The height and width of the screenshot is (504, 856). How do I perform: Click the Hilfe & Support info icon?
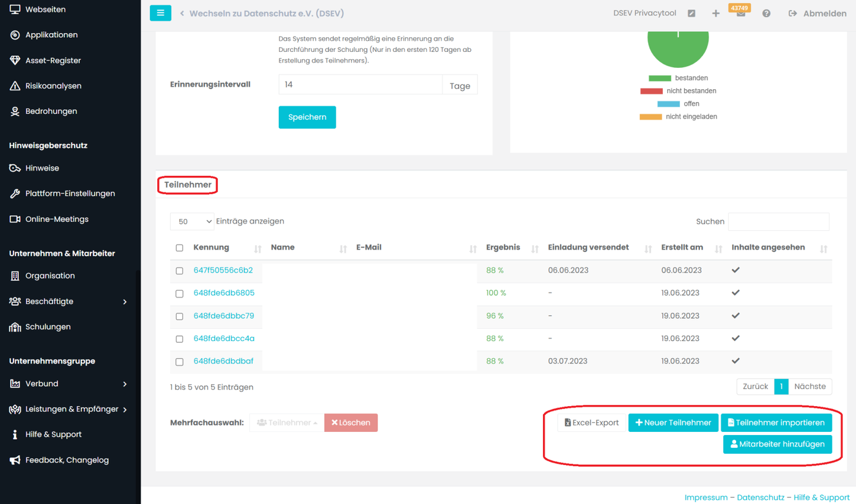click(x=15, y=434)
